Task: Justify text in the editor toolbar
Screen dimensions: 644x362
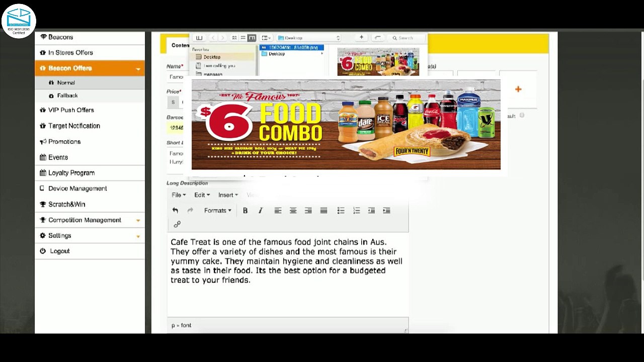Action: [324, 211]
